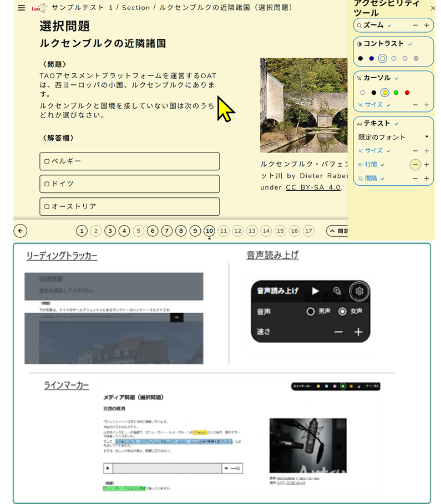Navigate to question 3 in the navigation bar
Image resolution: width=441 pixels, height=504 pixels.
[110, 231]
